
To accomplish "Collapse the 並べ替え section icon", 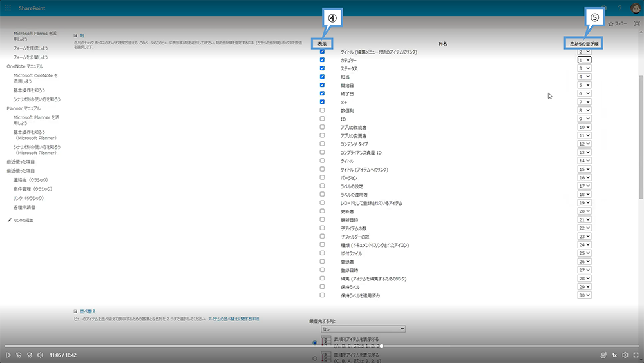I will pyautogui.click(x=75, y=311).
